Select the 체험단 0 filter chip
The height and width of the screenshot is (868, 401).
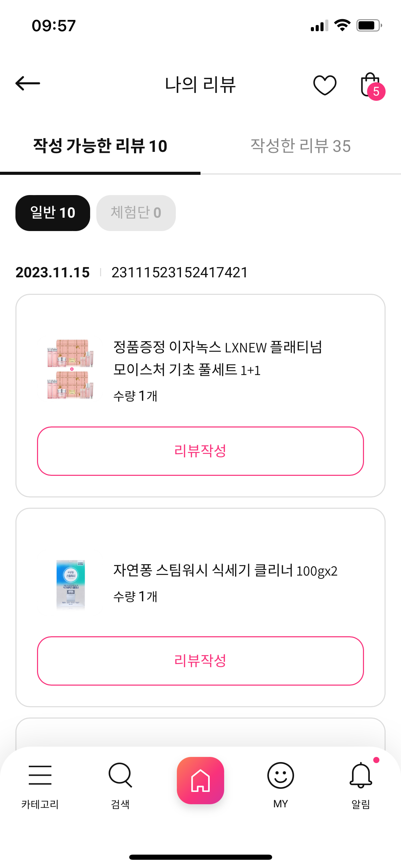point(136,213)
